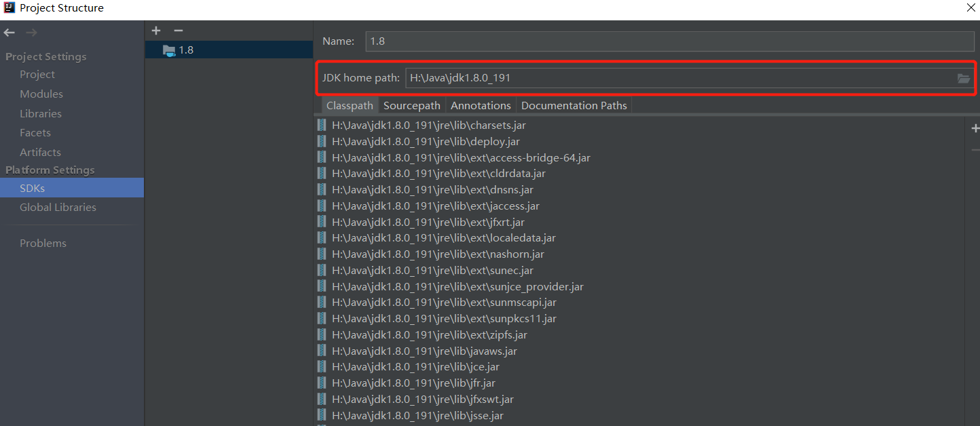Image resolution: width=980 pixels, height=426 pixels.
Task: Open Global Libraries settings
Action: [x=58, y=208]
